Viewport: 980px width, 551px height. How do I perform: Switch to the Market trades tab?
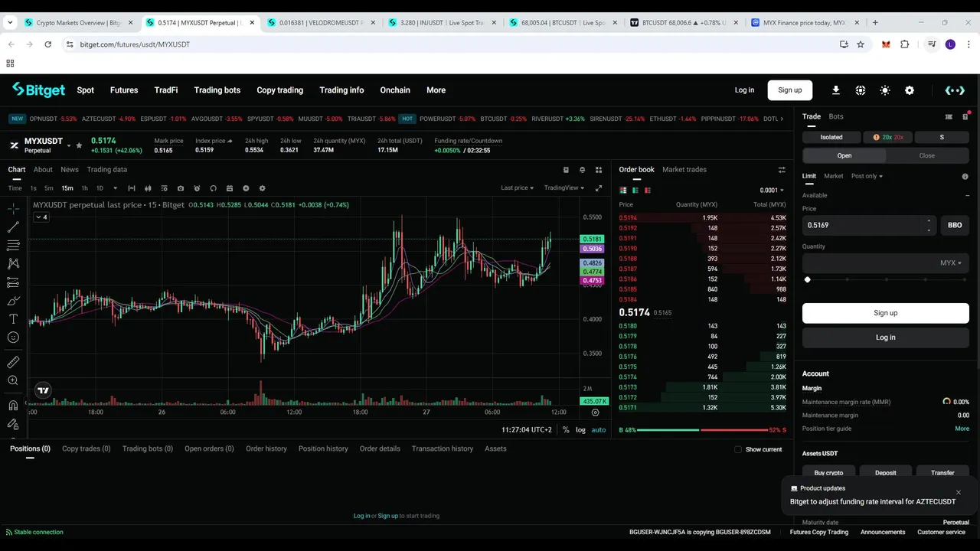[684, 170]
